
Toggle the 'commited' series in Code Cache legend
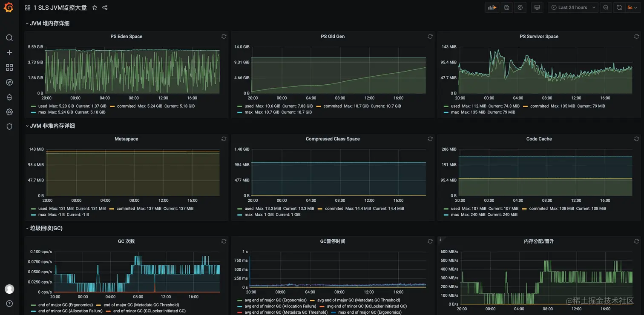click(538, 209)
